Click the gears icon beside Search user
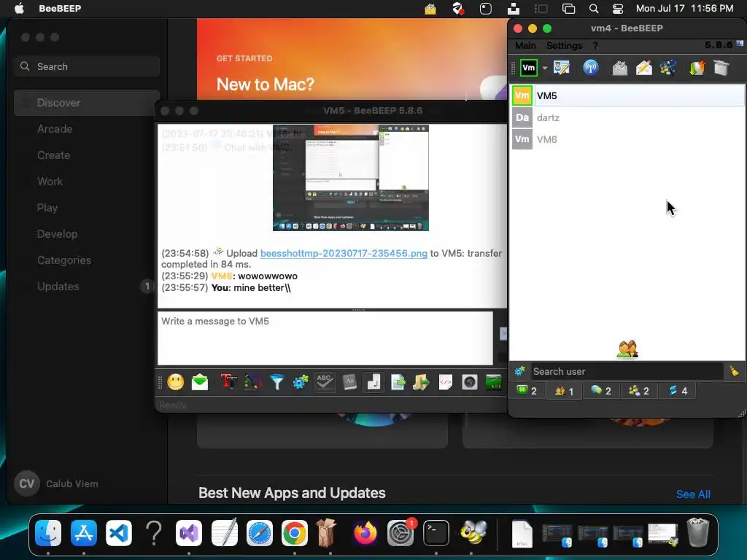The width and height of the screenshot is (747, 560). [519, 371]
